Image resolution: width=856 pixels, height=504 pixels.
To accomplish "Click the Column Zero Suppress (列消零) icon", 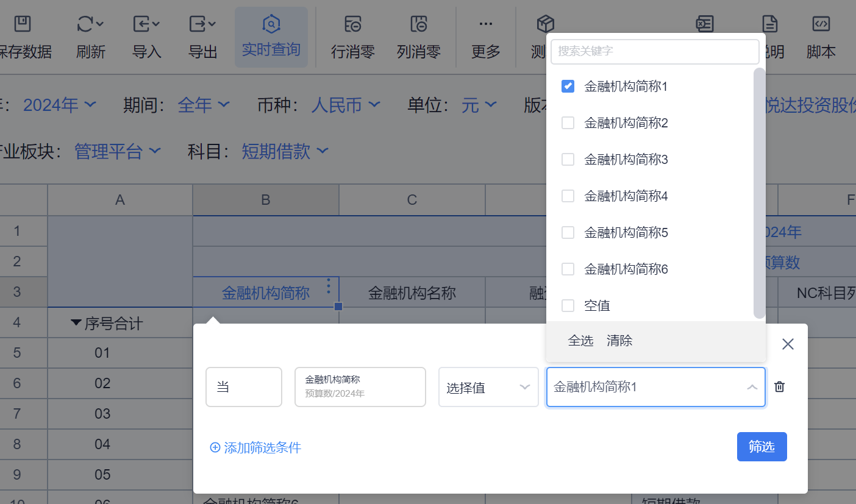I will 418,24.
